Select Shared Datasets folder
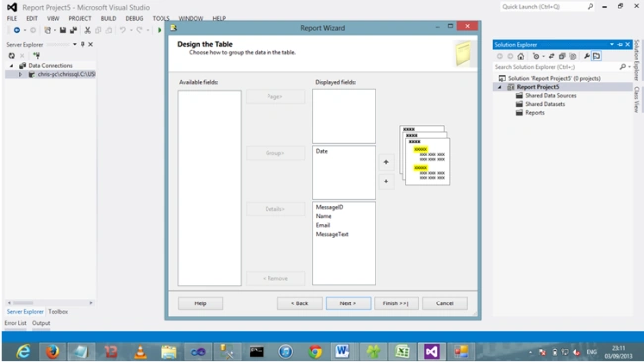The image size is (644, 362). [x=545, y=104]
